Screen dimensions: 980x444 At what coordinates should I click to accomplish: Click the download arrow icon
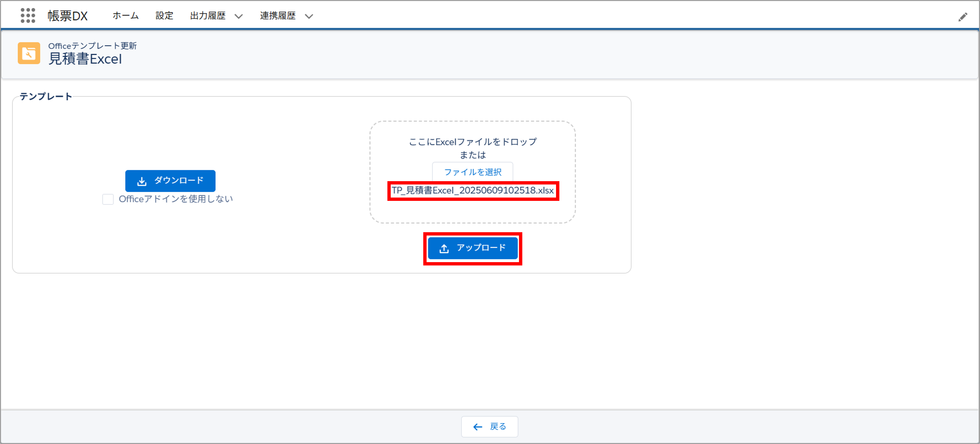(x=142, y=181)
